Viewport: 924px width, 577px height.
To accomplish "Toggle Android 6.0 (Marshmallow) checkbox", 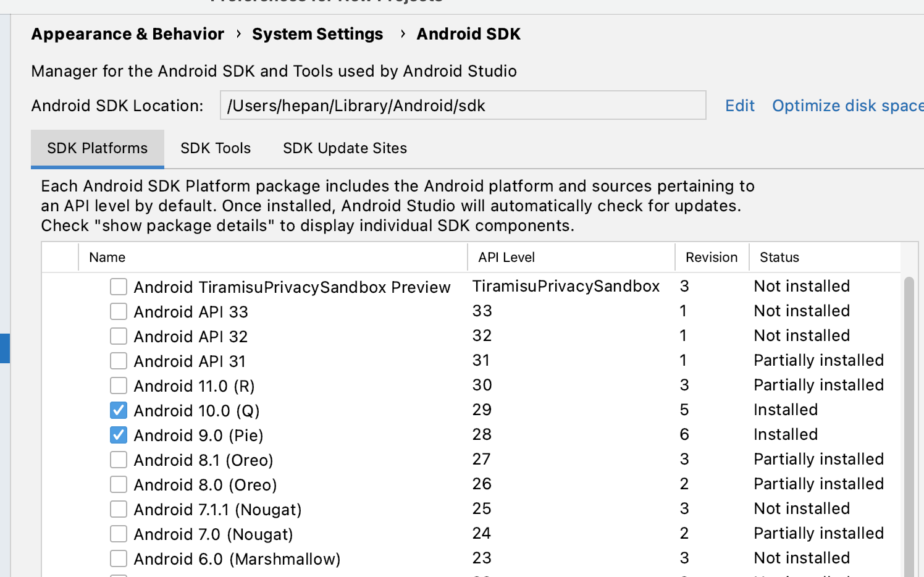I will 119,558.
